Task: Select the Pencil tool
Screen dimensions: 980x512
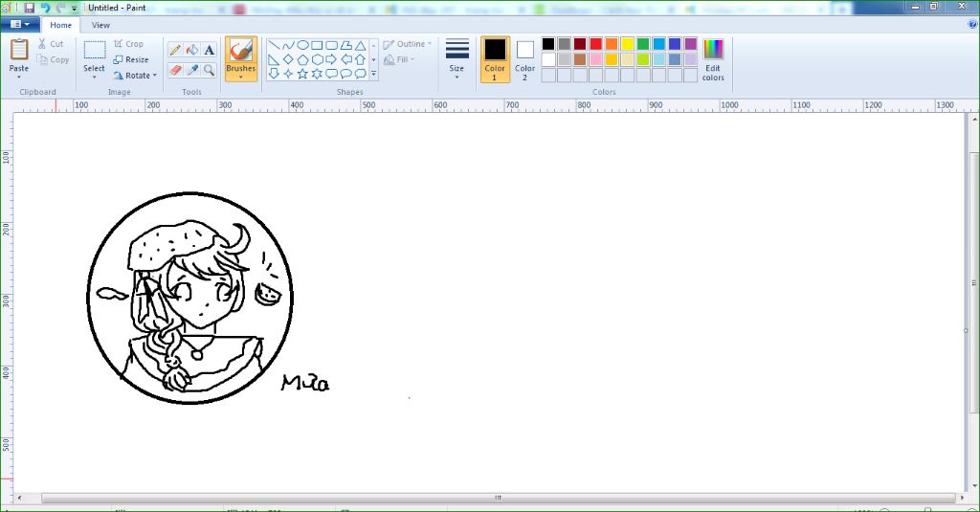Action: (175, 50)
